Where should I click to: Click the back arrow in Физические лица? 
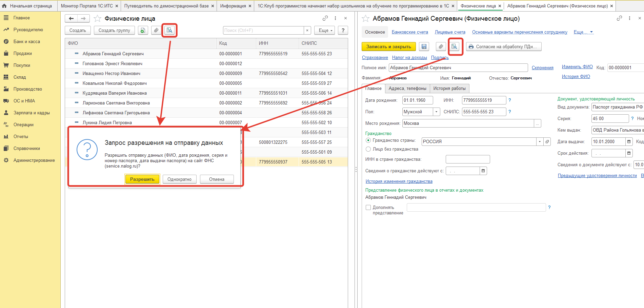(71, 19)
